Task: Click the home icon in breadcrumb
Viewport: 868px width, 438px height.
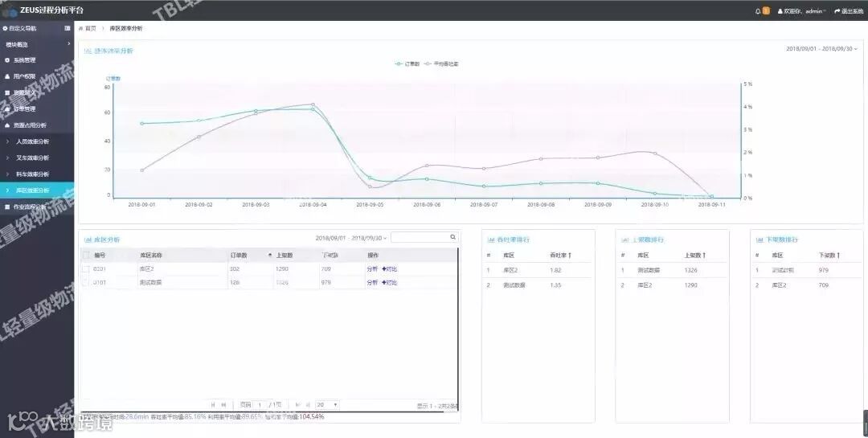Action: point(81,28)
